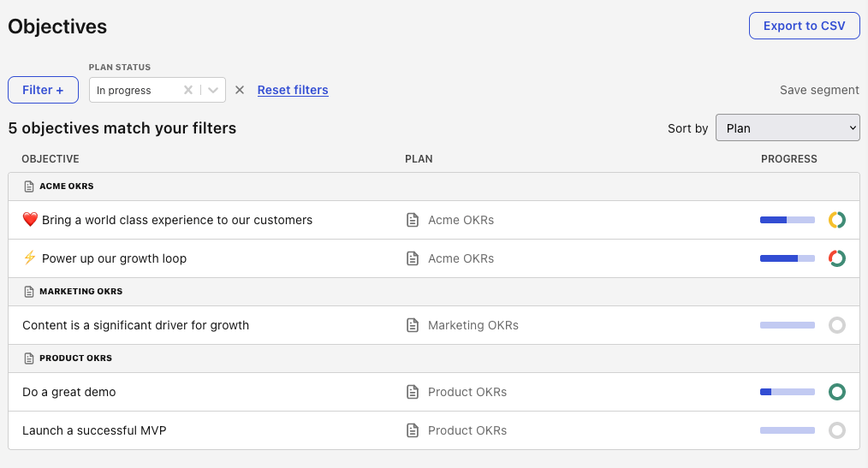
Task: Click the Filter + button
Action: (43, 90)
